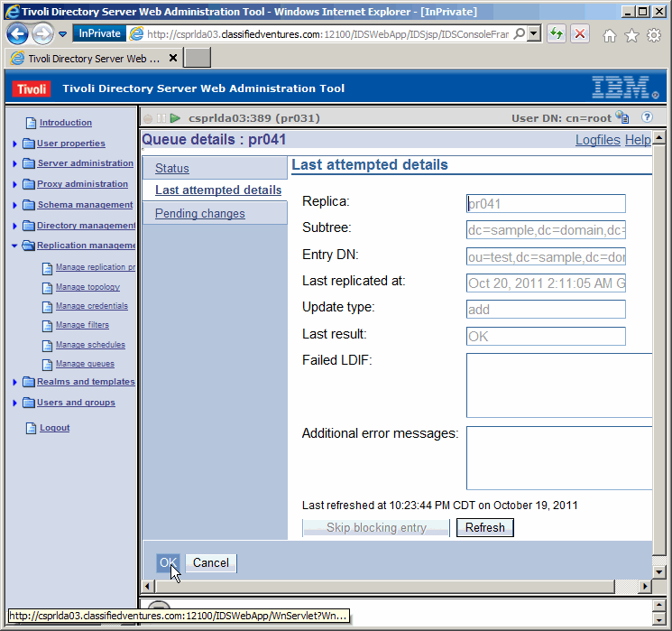Image resolution: width=672 pixels, height=631 pixels.
Task: Open the browser Tools gear icon
Action: click(653, 34)
